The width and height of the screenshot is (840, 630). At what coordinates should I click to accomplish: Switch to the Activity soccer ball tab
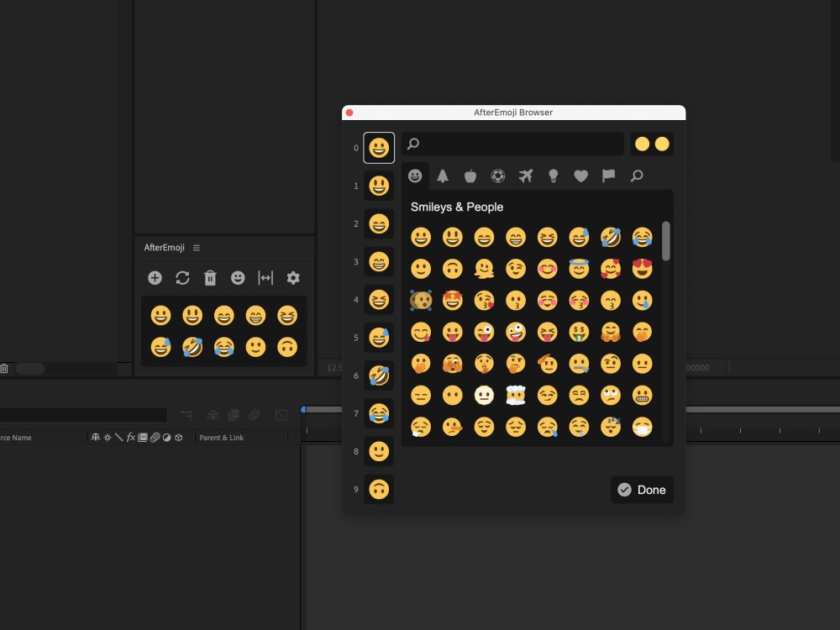pyautogui.click(x=498, y=176)
